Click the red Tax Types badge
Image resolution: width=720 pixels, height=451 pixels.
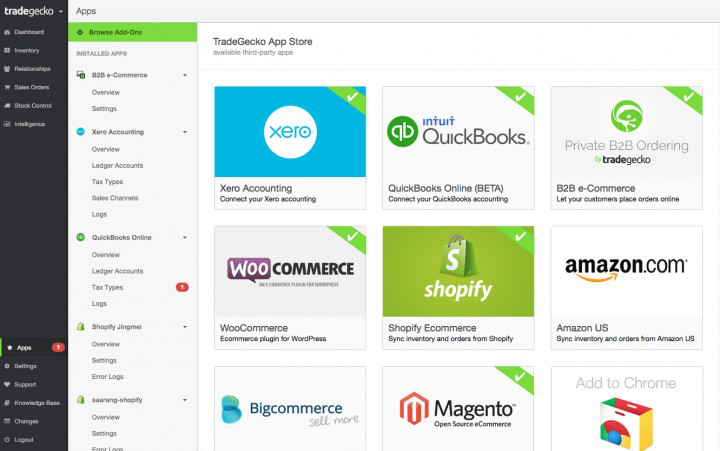182,287
